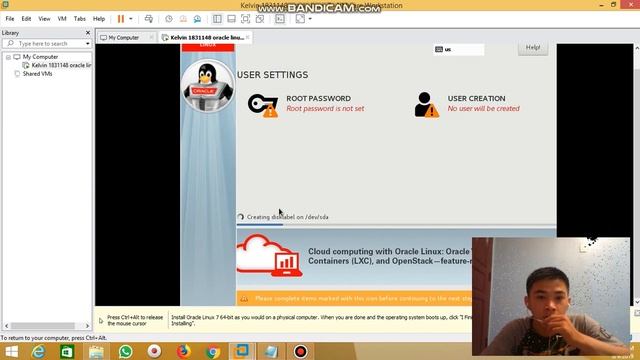
Task: Close the My Computer tab
Action: pos(151,38)
